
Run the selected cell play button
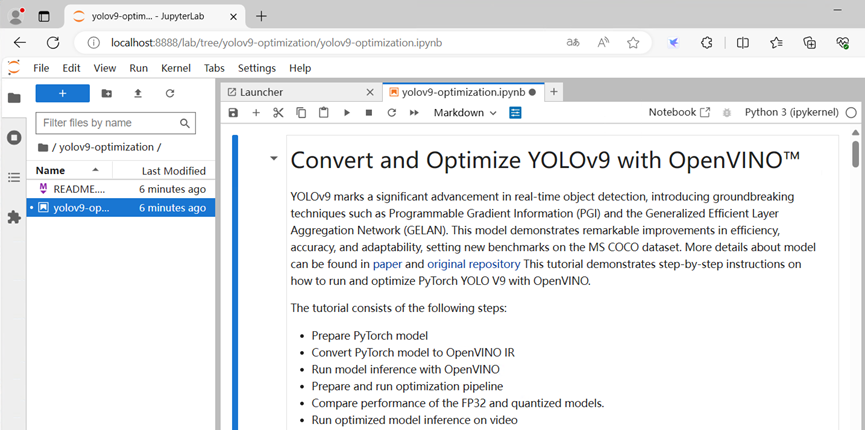pyautogui.click(x=346, y=113)
